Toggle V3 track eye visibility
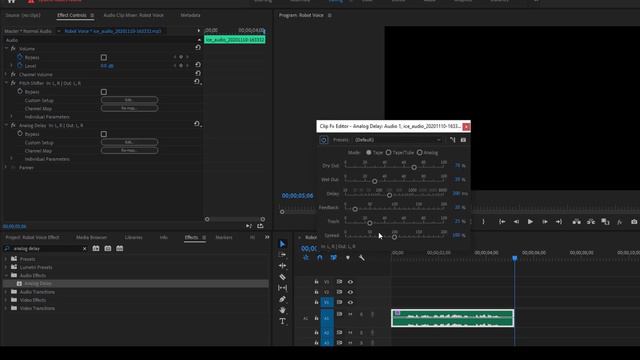Screen dimensions: 640x360 [x=350, y=282]
